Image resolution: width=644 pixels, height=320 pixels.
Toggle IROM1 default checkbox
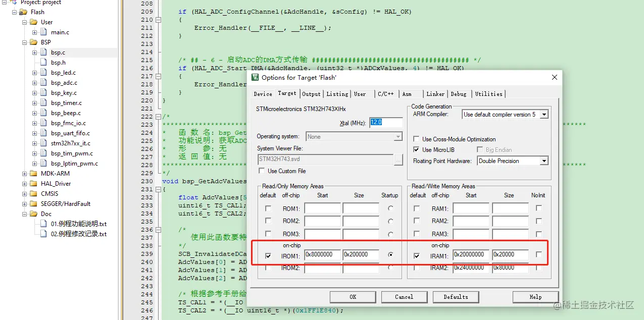[x=268, y=256]
